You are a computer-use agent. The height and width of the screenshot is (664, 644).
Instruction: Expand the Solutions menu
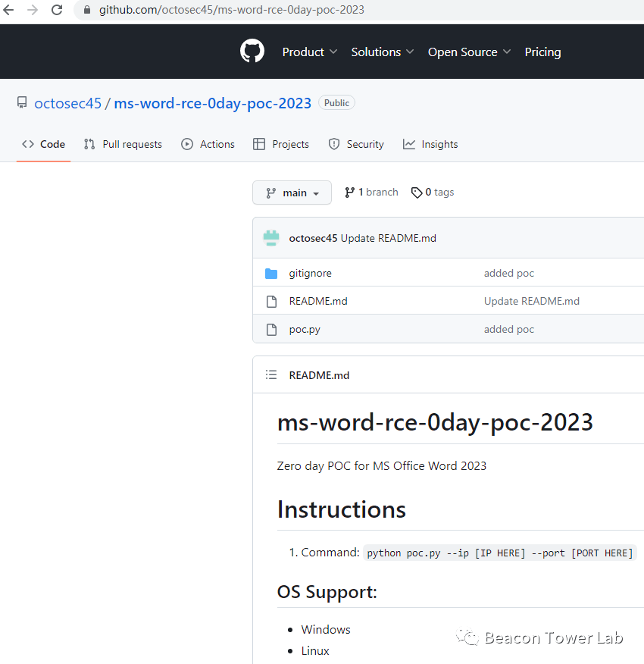[x=383, y=52]
